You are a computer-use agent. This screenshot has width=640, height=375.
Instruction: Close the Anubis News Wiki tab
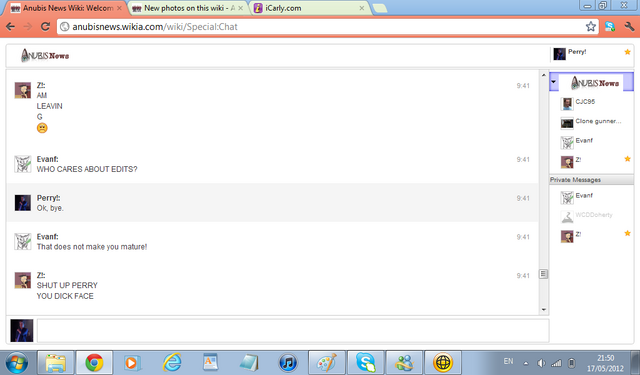(x=119, y=8)
